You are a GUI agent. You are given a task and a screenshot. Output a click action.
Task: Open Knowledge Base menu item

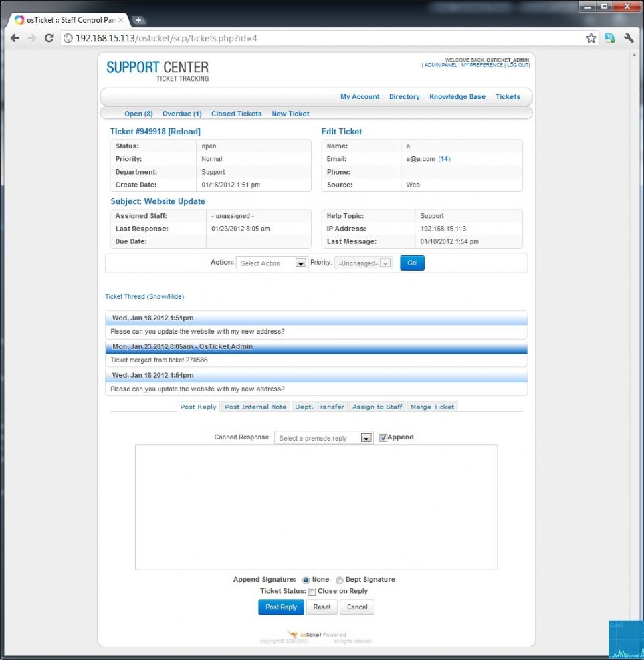(x=457, y=96)
